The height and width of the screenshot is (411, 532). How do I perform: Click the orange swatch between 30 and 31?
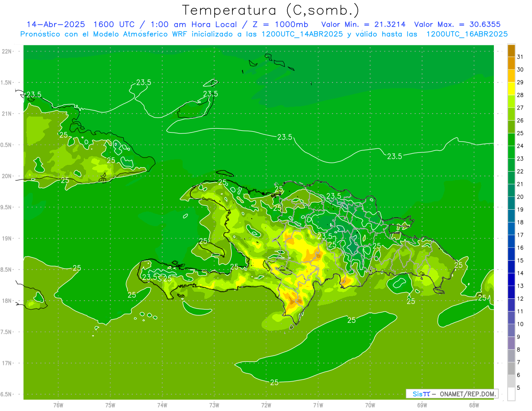pos(511,63)
